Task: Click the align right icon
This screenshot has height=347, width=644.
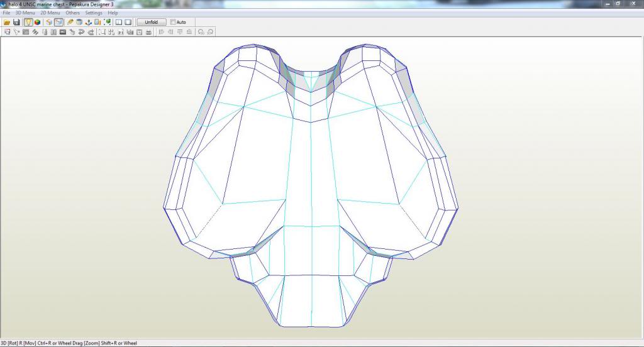Action: coord(170,32)
